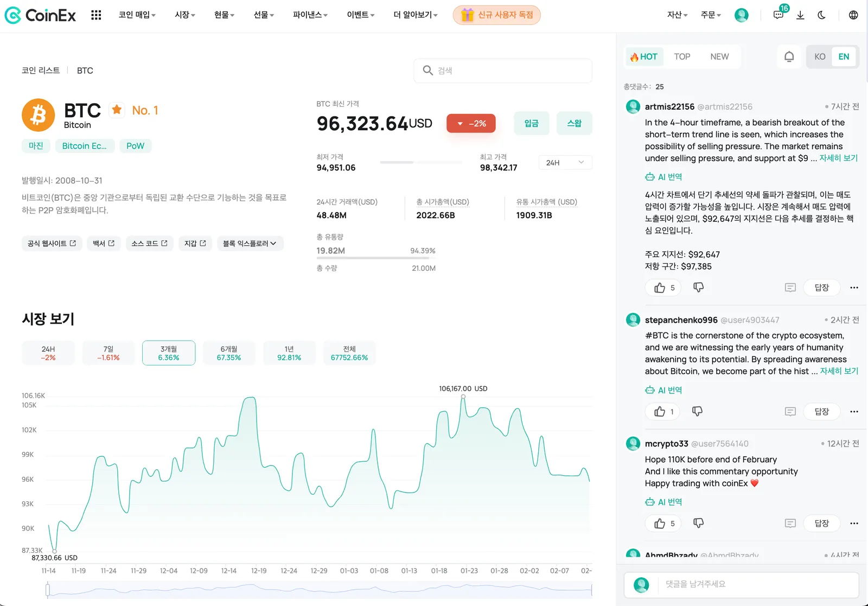Image resolution: width=868 pixels, height=606 pixels.
Task: Open the 자산 menu
Action: [x=678, y=15]
